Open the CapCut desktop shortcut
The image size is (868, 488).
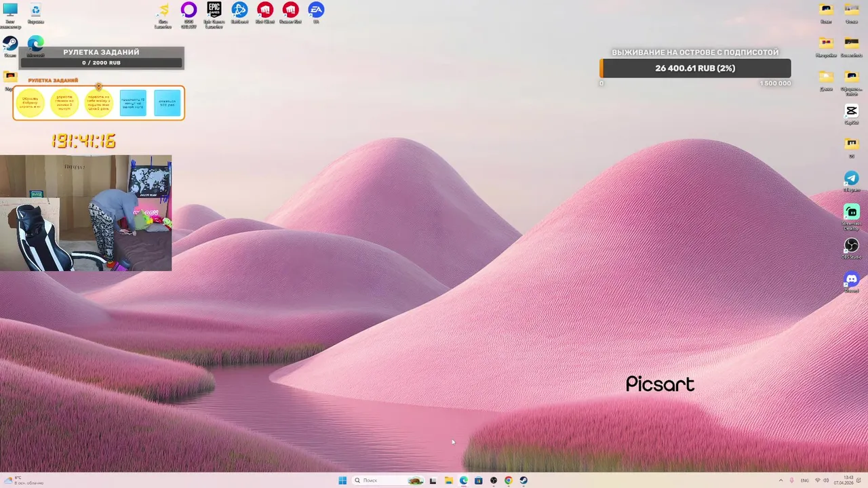tap(852, 114)
